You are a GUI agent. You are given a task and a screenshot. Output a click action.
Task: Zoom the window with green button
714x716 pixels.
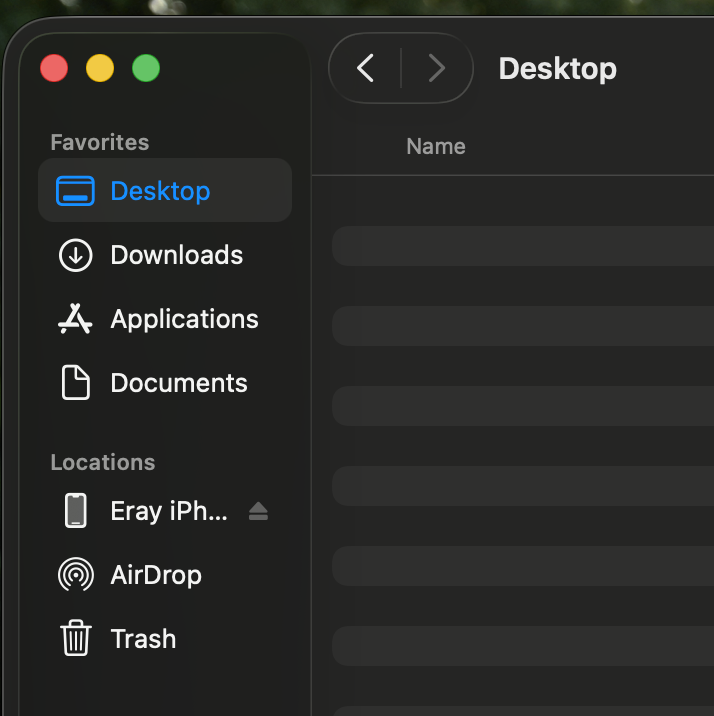[146, 68]
